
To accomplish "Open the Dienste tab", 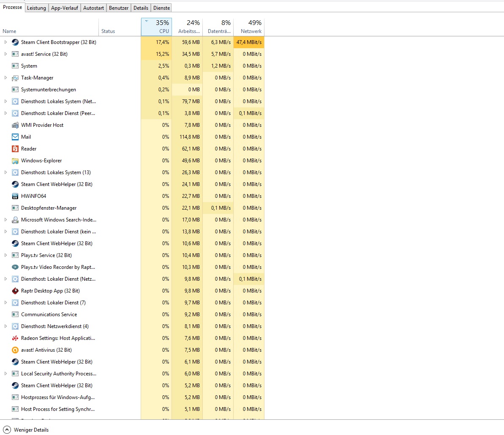I will pyautogui.click(x=161, y=8).
